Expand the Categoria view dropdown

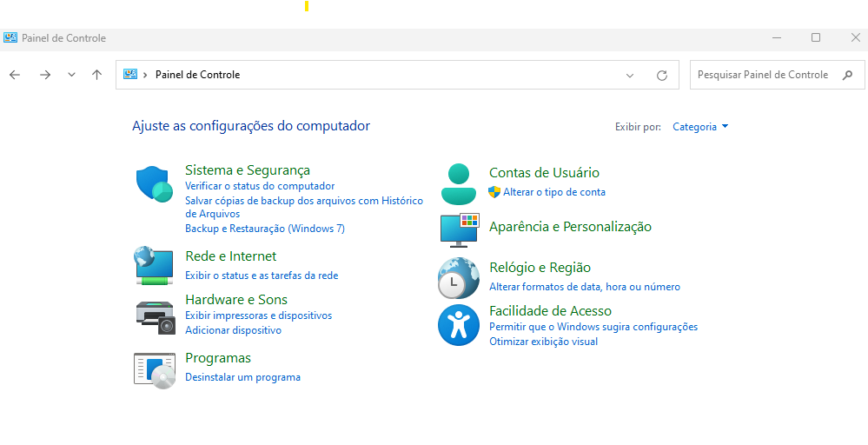click(700, 127)
